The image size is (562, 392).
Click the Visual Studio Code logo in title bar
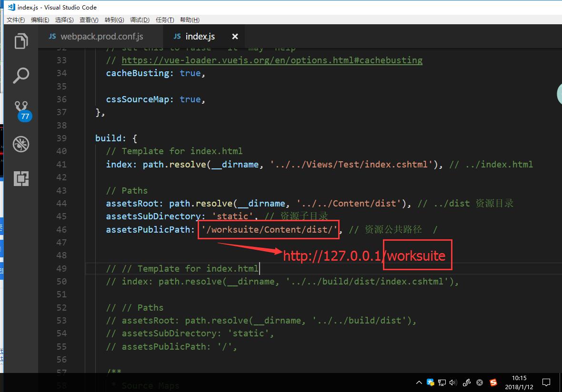pos(11,7)
